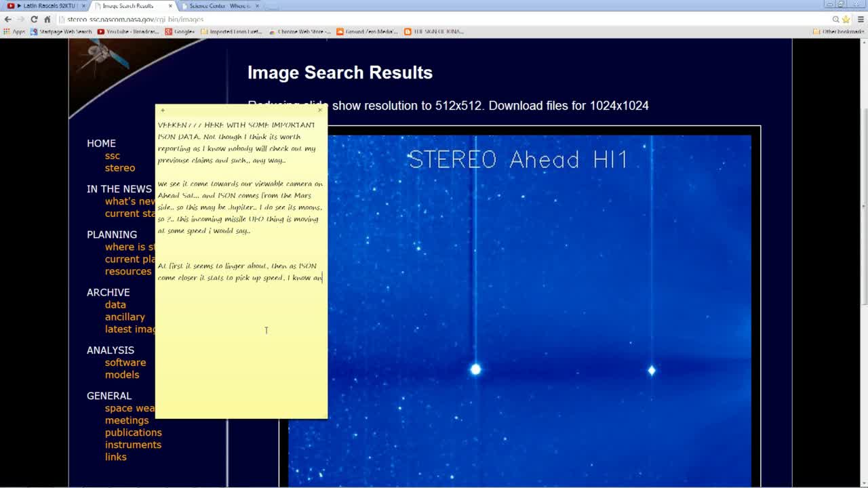Screen dimensions: 868x488
Task: Click inside the sticky note text area
Action: (x=241, y=266)
